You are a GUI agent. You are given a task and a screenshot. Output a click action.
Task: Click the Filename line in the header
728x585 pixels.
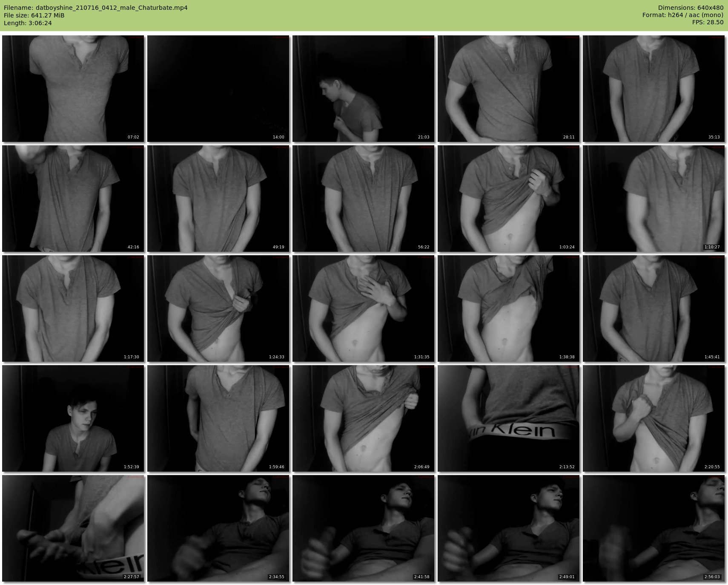(x=96, y=8)
